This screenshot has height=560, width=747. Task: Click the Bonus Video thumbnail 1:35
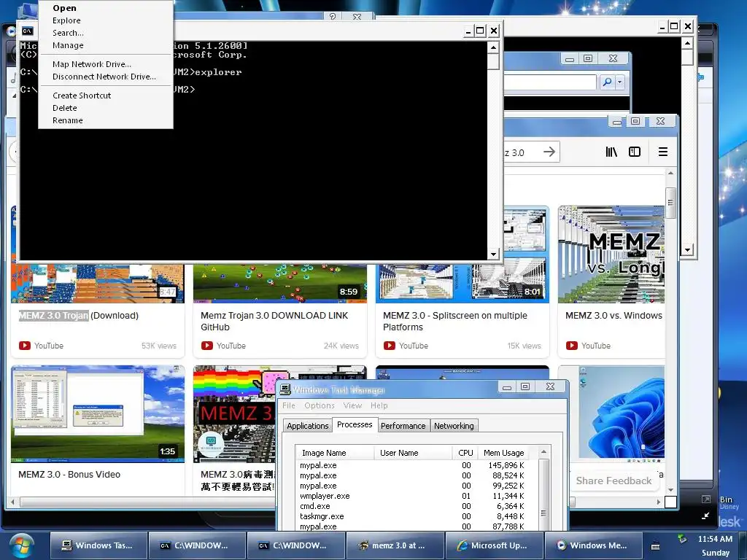(98, 414)
